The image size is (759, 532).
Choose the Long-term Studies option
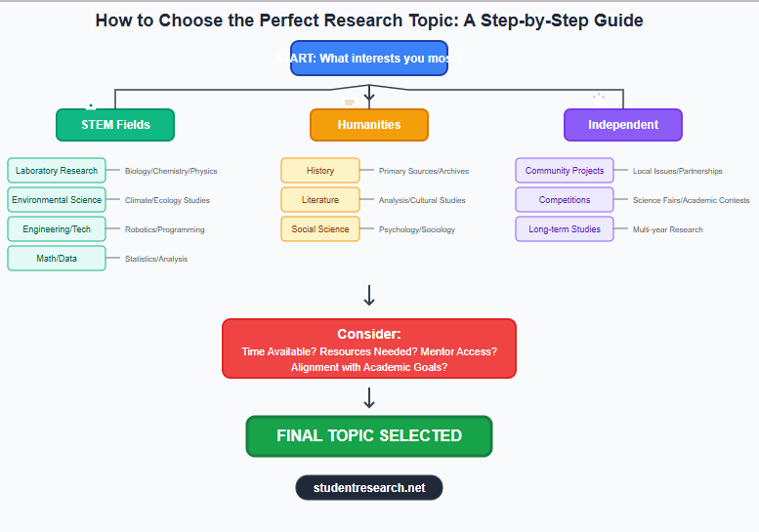(565, 229)
